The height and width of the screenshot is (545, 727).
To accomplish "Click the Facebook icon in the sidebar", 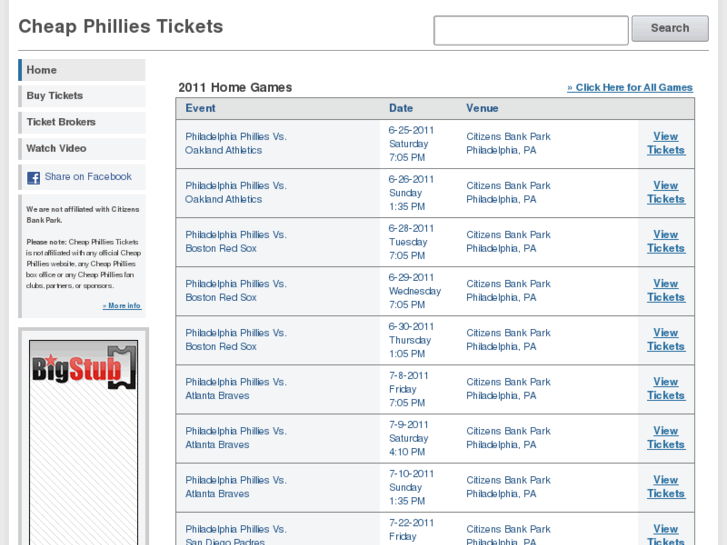I will 33,178.
